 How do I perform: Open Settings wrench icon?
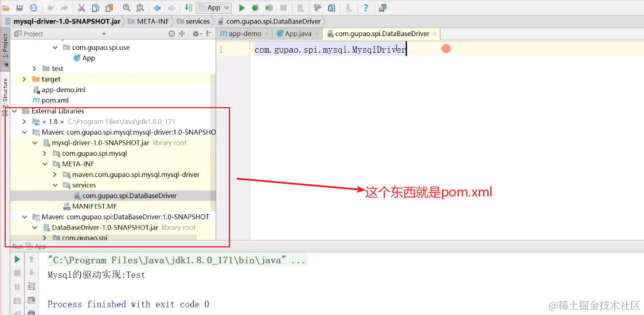(318, 7)
